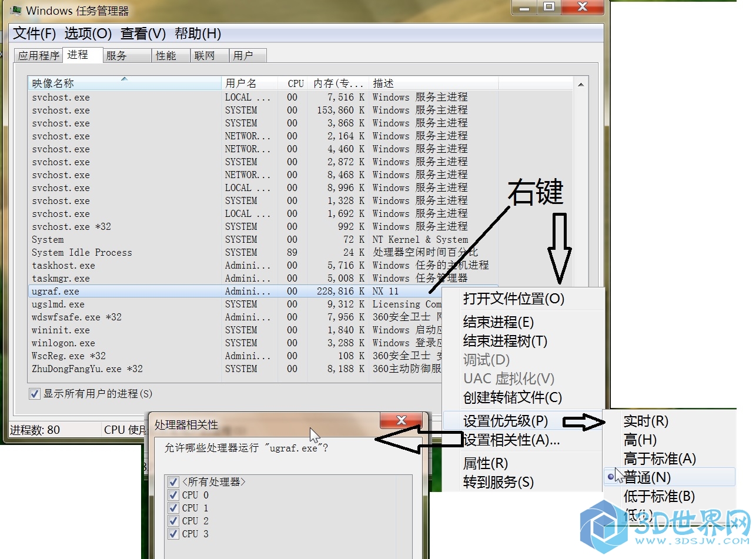Viewport: 756px width, 559px height.
Task: Close the 处理器相关性 dialog
Action: pyautogui.click(x=402, y=420)
